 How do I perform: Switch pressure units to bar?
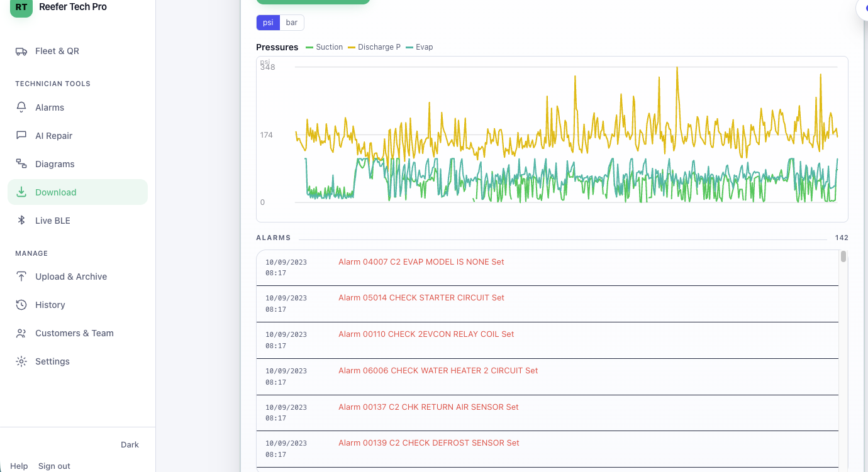click(292, 23)
